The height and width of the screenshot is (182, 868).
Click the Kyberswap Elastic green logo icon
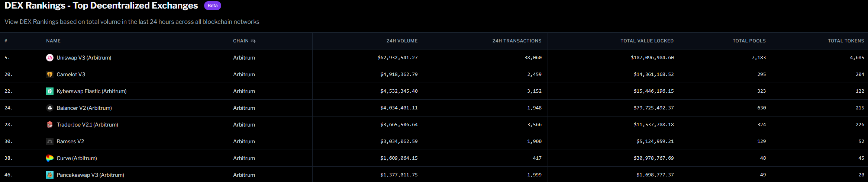[49, 91]
